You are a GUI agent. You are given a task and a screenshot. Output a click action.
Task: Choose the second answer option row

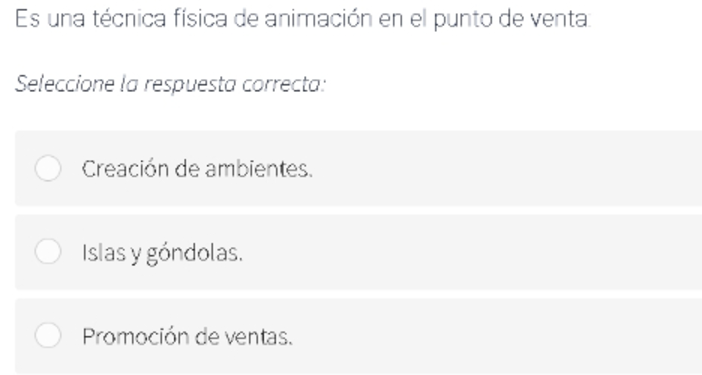tap(359, 252)
